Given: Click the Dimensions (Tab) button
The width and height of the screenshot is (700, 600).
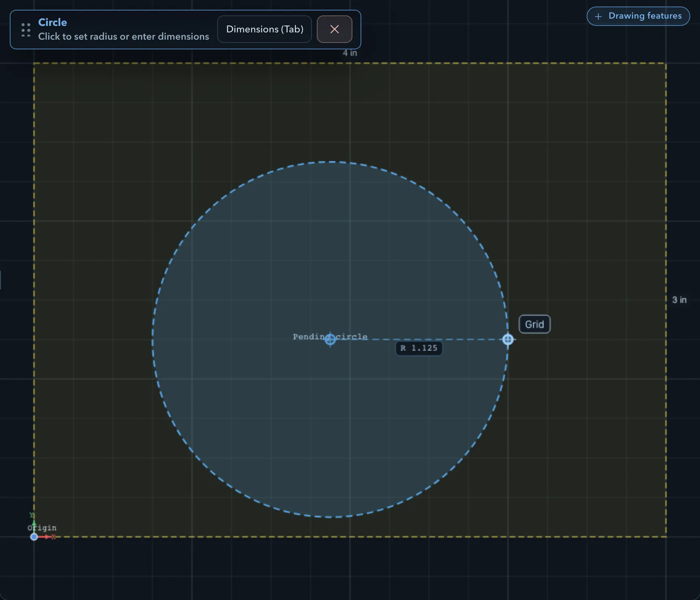Looking at the screenshot, I should (265, 29).
